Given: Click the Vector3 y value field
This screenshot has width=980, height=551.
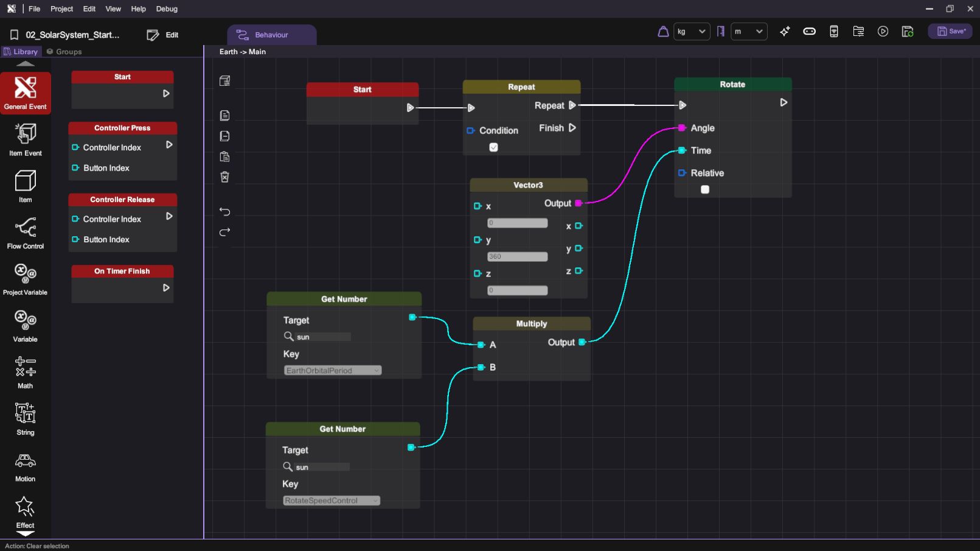Looking at the screenshot, I should coord(517,256).
